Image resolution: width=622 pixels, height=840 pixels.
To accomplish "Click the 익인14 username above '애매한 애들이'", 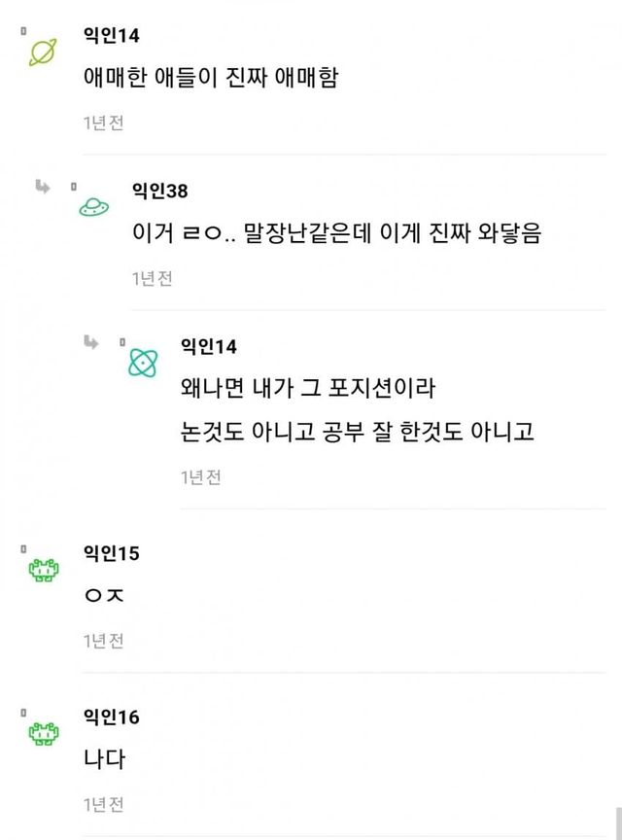I will (112, 35).
